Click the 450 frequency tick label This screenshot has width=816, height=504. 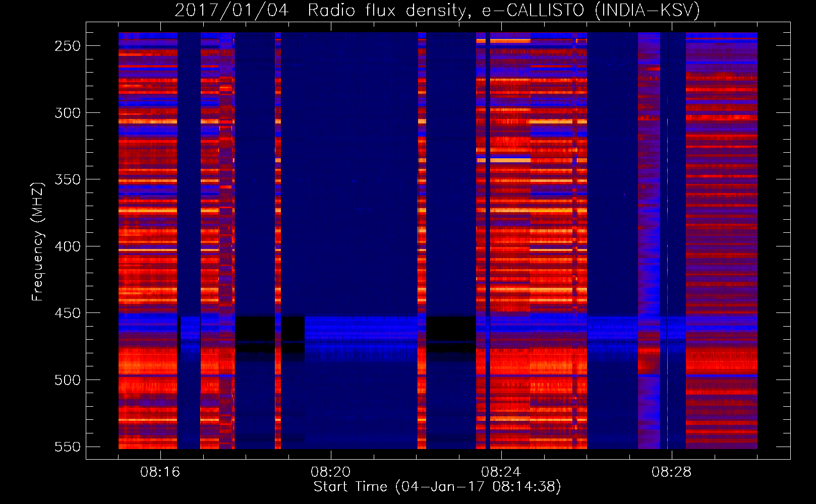[x=68, y=313]
